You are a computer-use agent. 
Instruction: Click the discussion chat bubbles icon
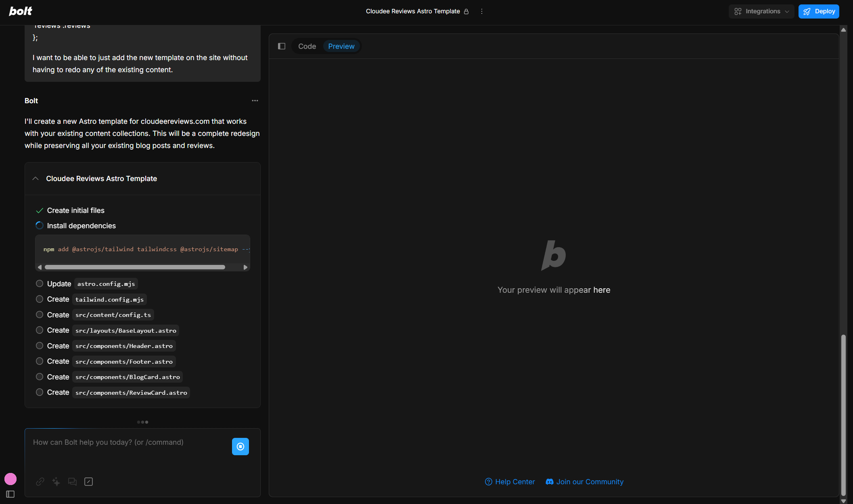(72, 481)
